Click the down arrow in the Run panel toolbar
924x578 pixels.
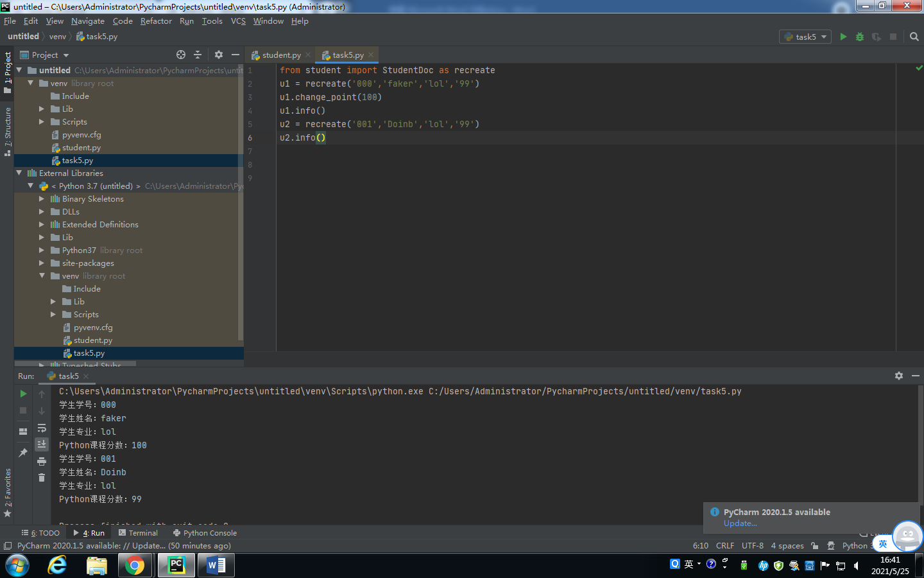click(42, 410)
